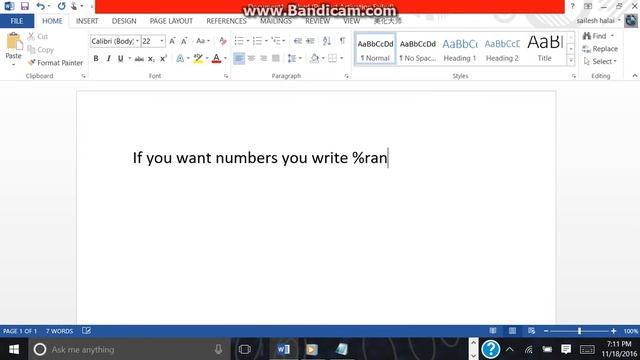Select Align Left button
This screenshot has width=640, height=360.
pos(239,58)
